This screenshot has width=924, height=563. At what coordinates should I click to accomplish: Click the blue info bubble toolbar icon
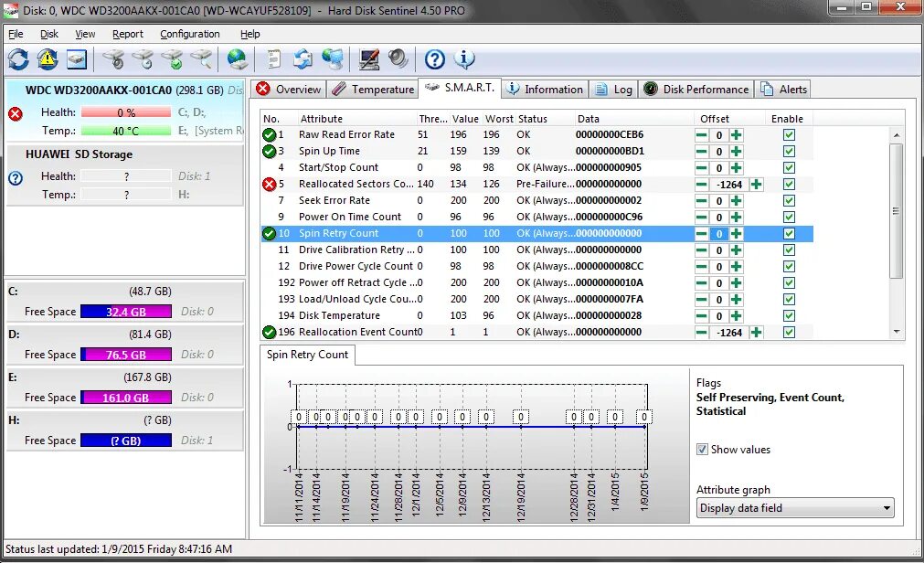pos(464,59)
